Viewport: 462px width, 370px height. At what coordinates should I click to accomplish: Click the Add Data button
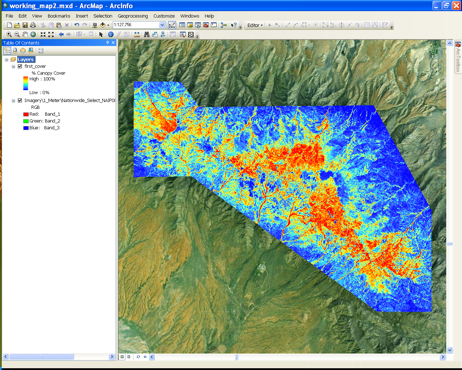[x=103, y=25]
